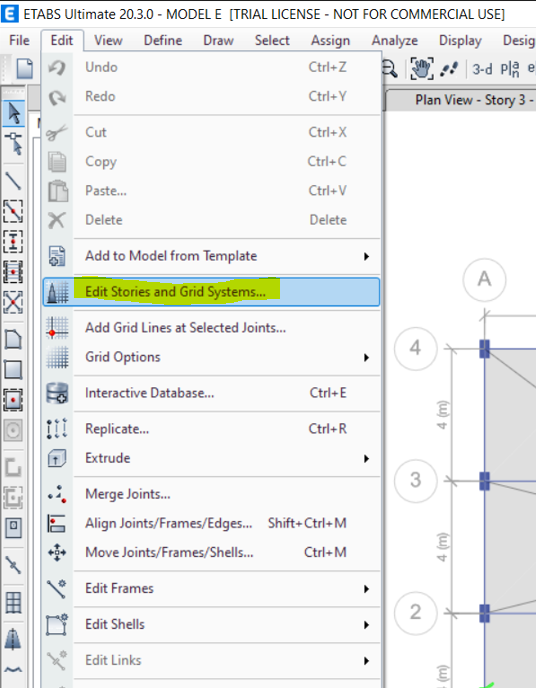Expand the Edit Links submenu
The image size is (536, 688).
coord(211,660)
